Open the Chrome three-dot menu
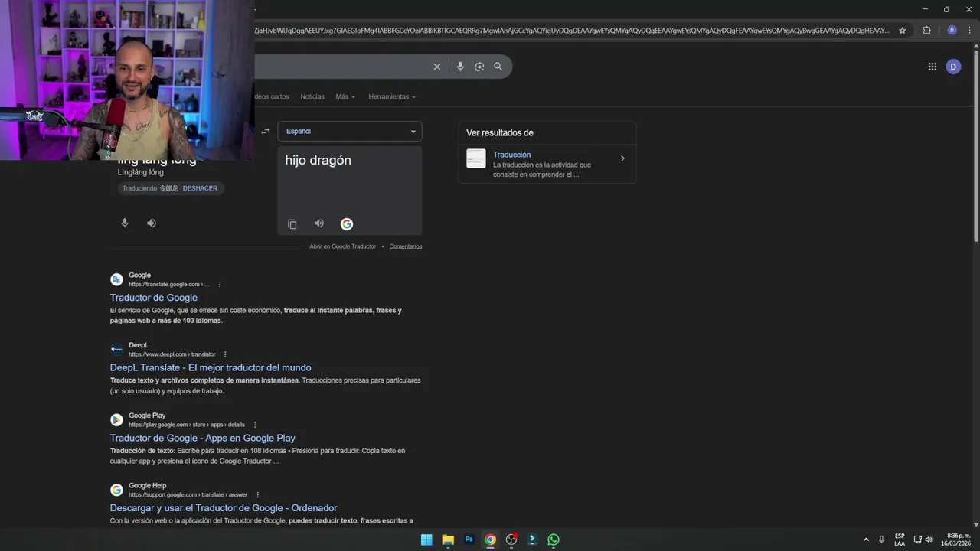Viewport: 980px width, 551px height. click(970, 31)
